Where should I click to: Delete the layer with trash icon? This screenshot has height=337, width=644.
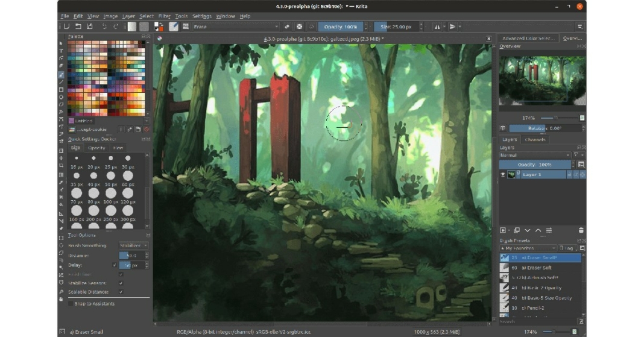(581, 231)
